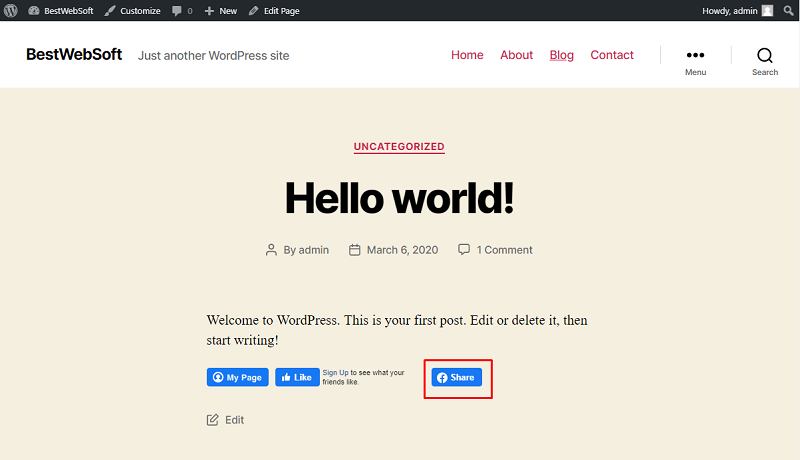The height and width of the screenshot is (460, 800).
Task: Open the Customize option in admin bar
Action: (x=132, y=11)
